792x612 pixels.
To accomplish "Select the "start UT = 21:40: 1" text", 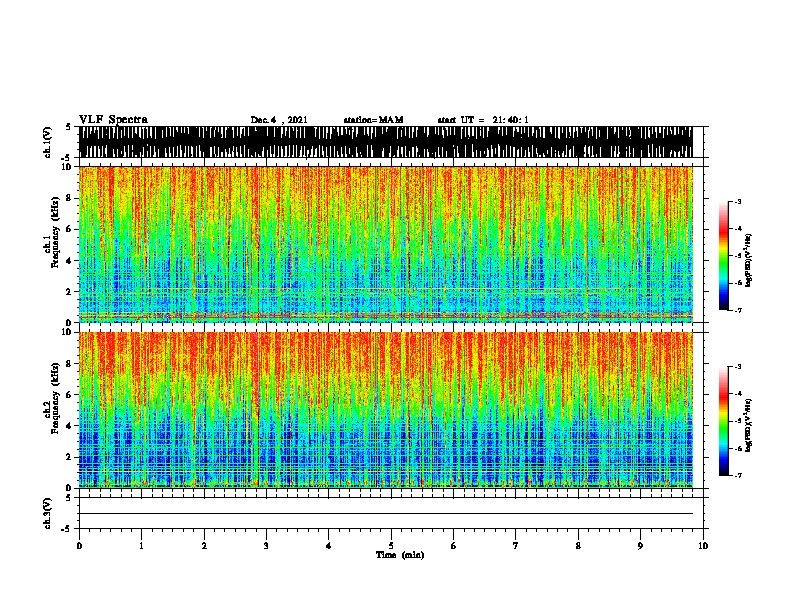I will (483, 120).
